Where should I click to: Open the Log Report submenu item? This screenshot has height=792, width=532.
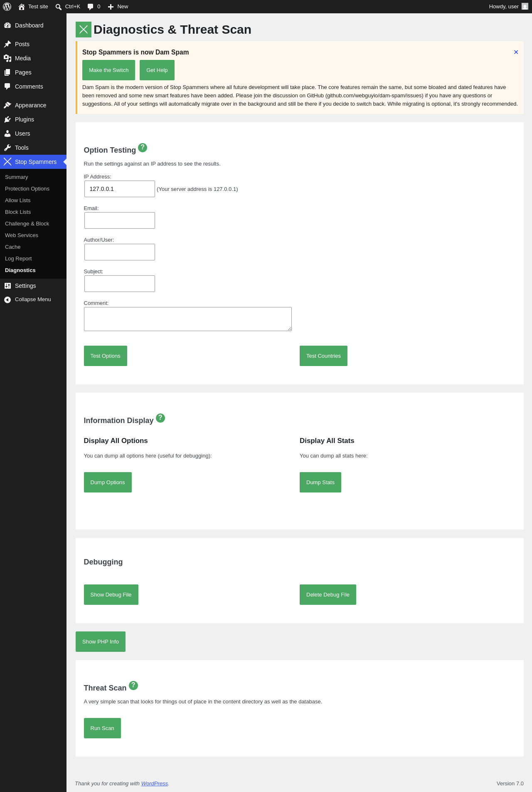[18, 259]
